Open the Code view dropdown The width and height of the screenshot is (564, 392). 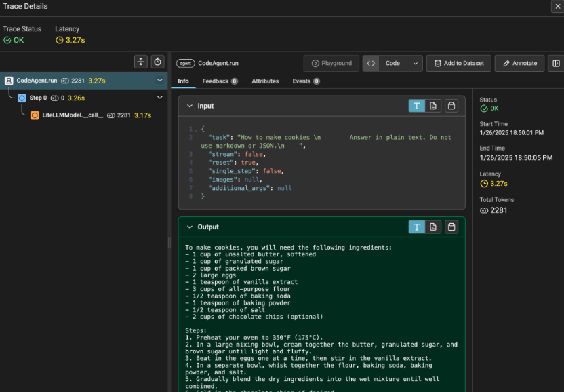pyautogui.click(x=399, y=62)
